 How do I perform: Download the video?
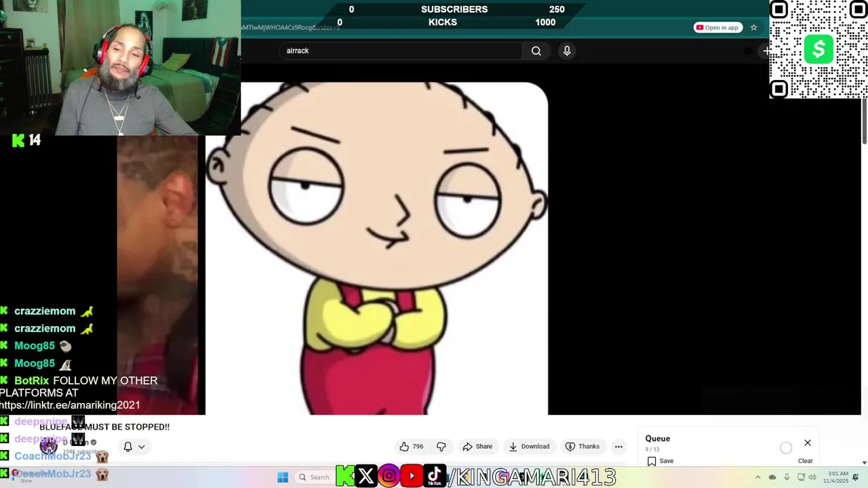529,447
